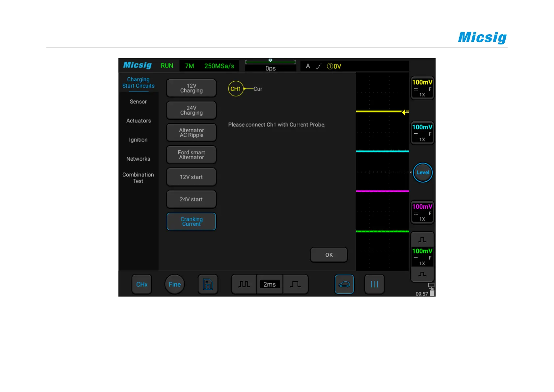Open the trigger settings showing 0V
The width and height of the screenshot is (554, 392).
coord(334,66)
